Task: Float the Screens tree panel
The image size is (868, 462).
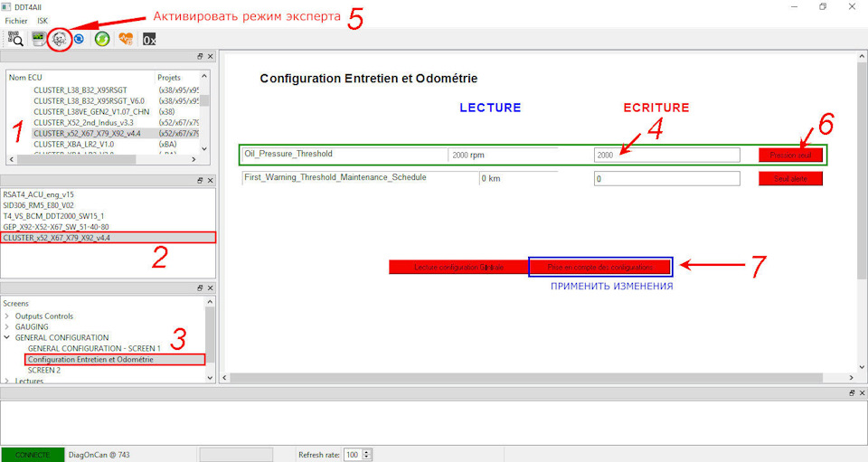Action: coord(200,288)
